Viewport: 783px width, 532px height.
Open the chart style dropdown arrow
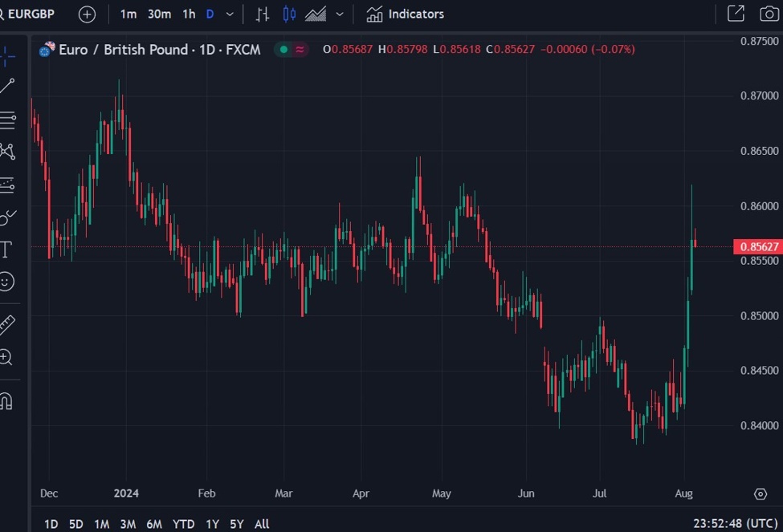coord(339,14)
